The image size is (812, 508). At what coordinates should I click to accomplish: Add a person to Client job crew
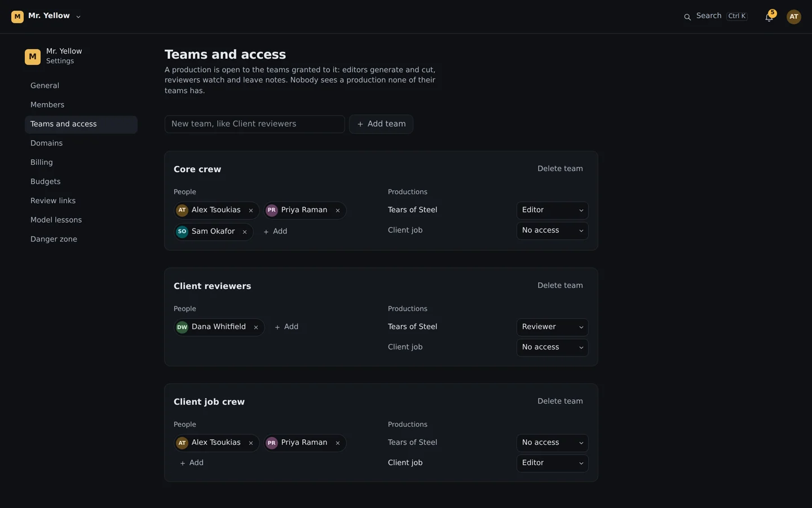[192, 463]
